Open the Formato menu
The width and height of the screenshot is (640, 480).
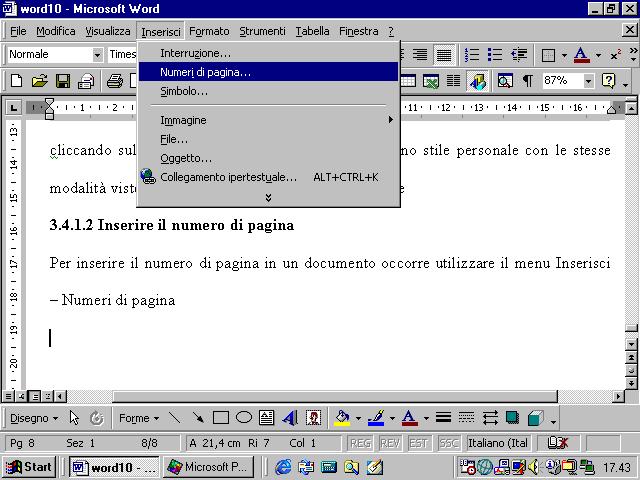209,31
